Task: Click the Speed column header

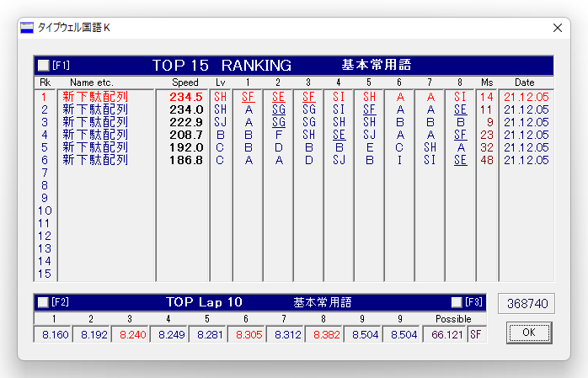Action: (184, 83)
